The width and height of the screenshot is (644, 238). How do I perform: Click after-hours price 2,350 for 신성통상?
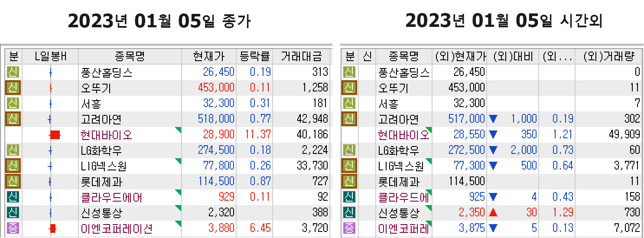(x=472, y=213)
